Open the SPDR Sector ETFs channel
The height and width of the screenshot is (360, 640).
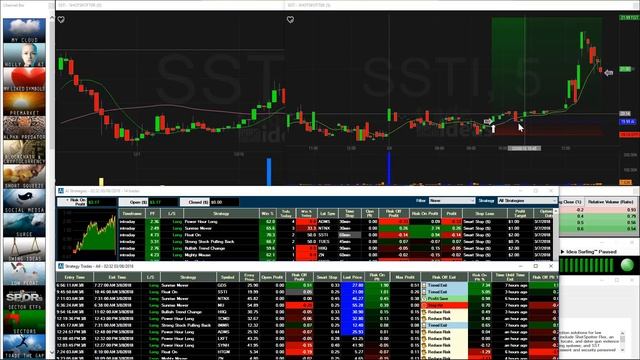pos(24,298)
